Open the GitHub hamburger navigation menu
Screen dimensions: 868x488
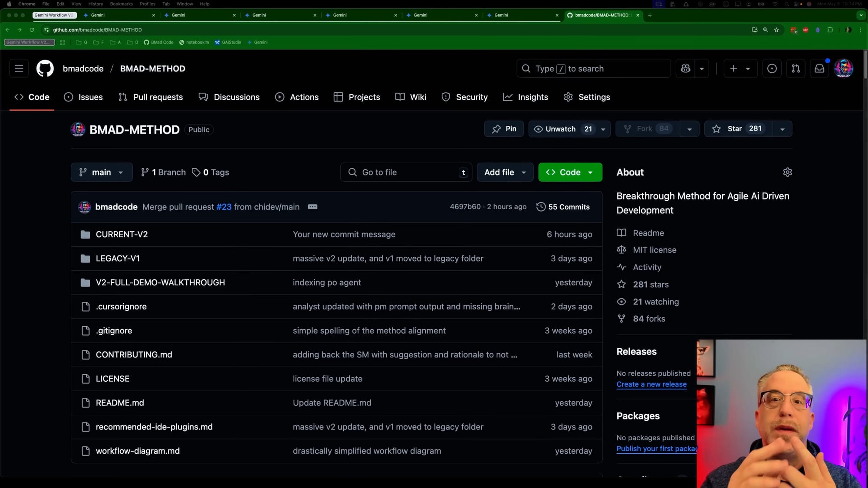click(19, 69)
